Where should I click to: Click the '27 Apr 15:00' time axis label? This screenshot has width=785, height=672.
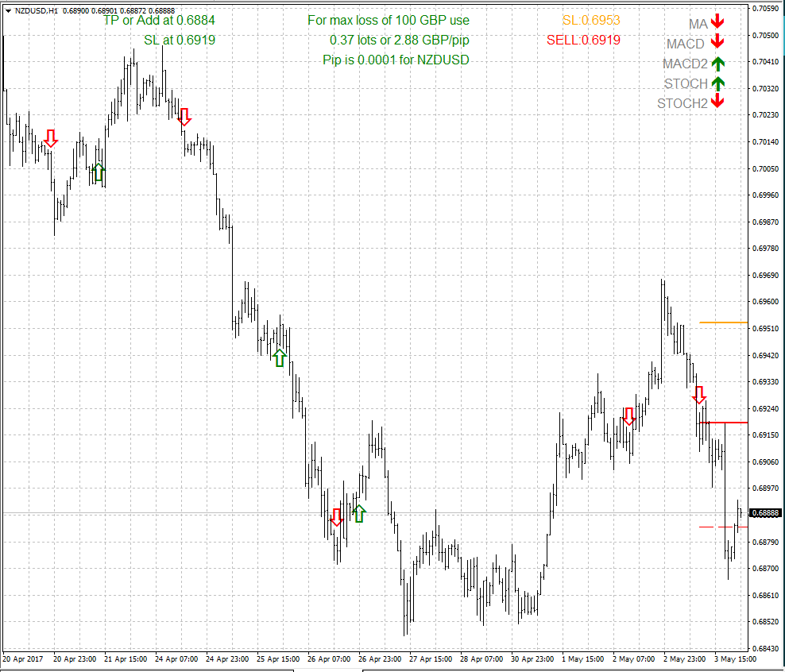click(433, 659)
